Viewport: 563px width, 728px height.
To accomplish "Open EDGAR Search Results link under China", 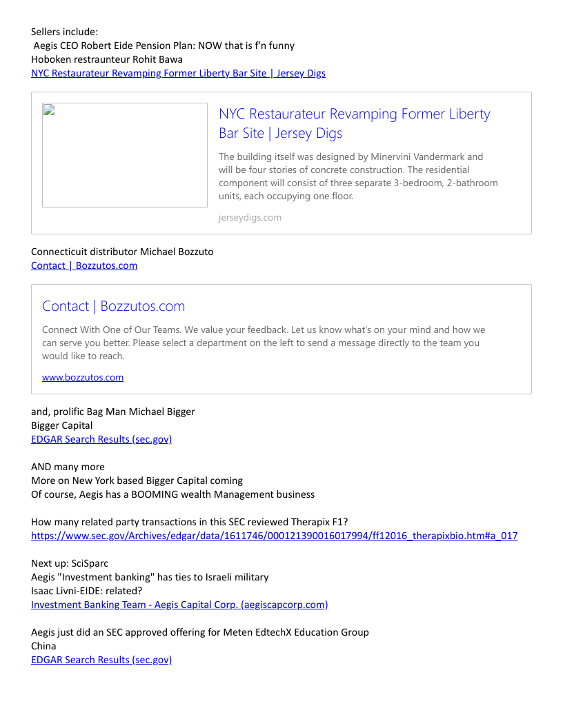I will [101, 660].
